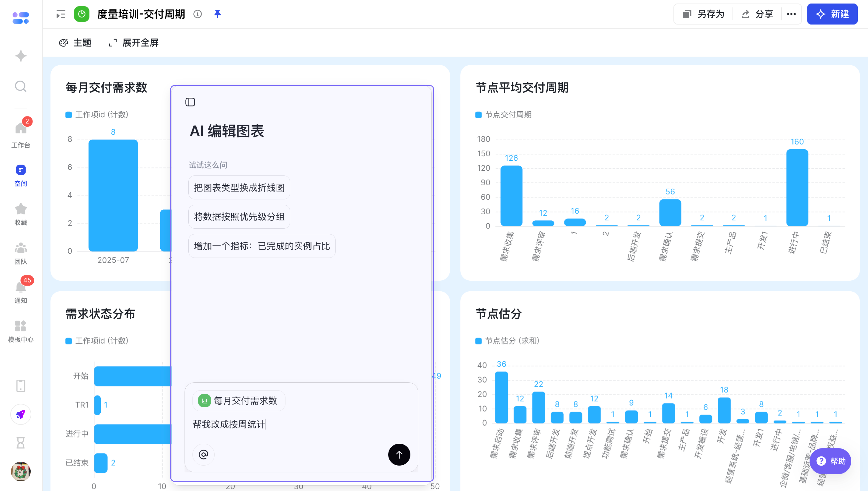Toggle 工作项id legend in 需求状态分布 chart
Image resolution: width=868 pixels, height=491 pixels.
97,341
